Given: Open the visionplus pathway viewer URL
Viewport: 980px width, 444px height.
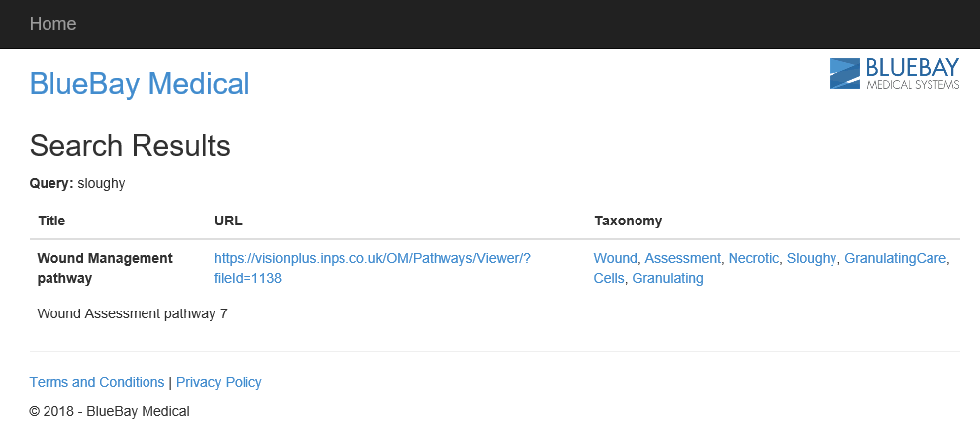Looking at the screenshot, I should pos(372,258).
